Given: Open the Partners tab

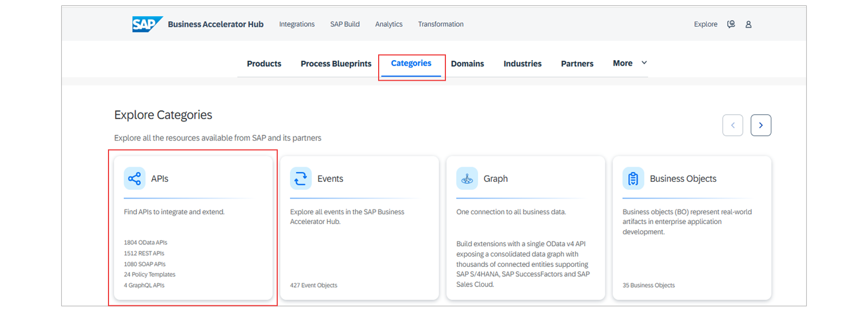Looking at the screenshot, I should coord(577,63).
